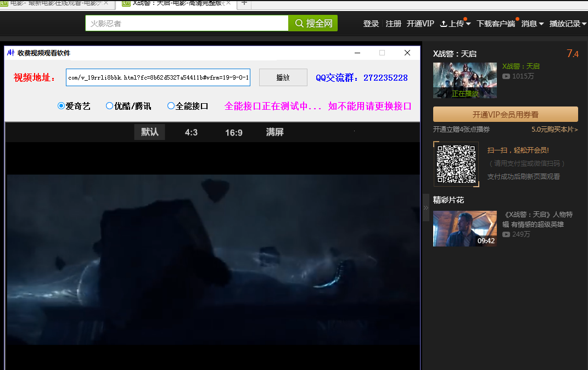Click the 视频地址 URL input field

(158, 77)
